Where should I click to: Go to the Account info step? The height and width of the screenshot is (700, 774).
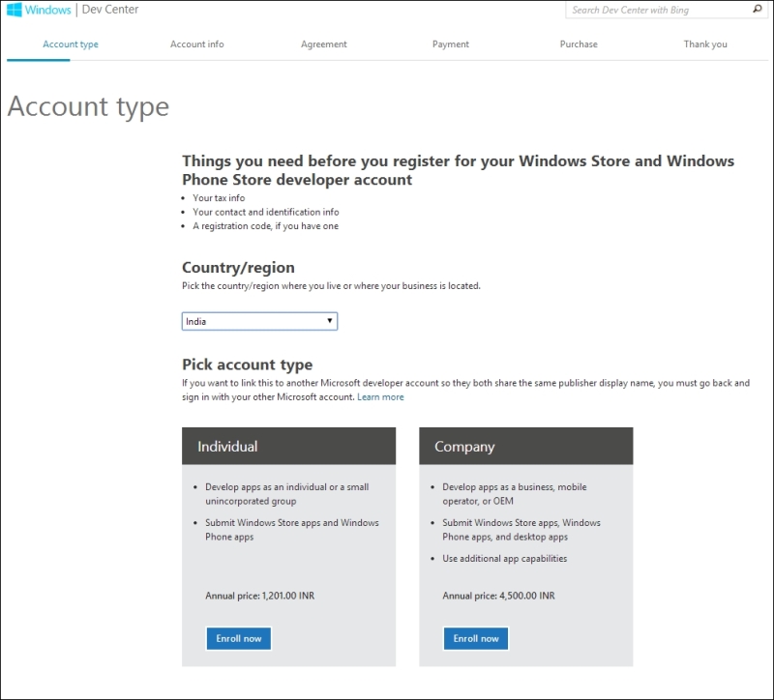tap(197, 44)
